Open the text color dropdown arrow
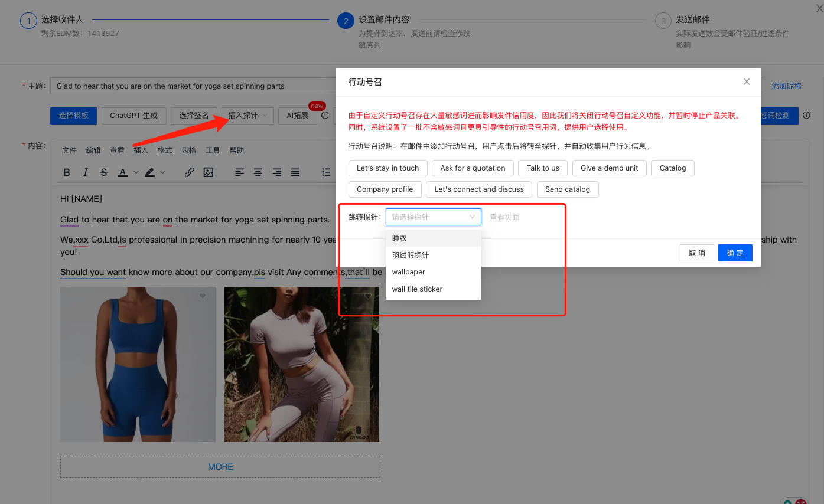Image resolution: width=824 pixels, height=504 pixels. (x=136, y=172)
